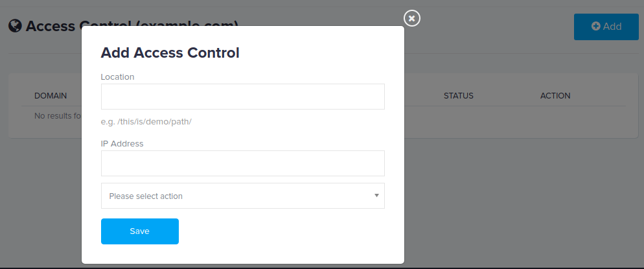The width and height of the screenshot is (644, 269).
Task: Click the Add button label text
Action: [612, 27]
